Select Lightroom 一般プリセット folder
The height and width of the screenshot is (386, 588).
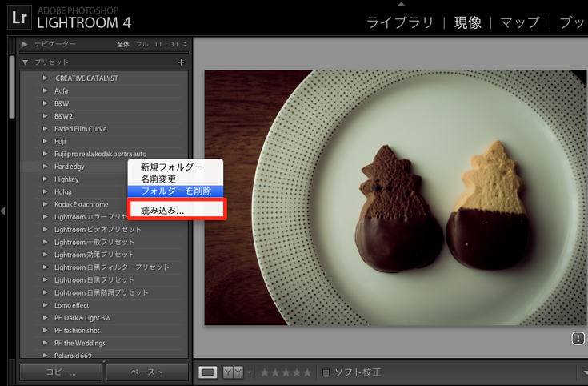point(94,242)
